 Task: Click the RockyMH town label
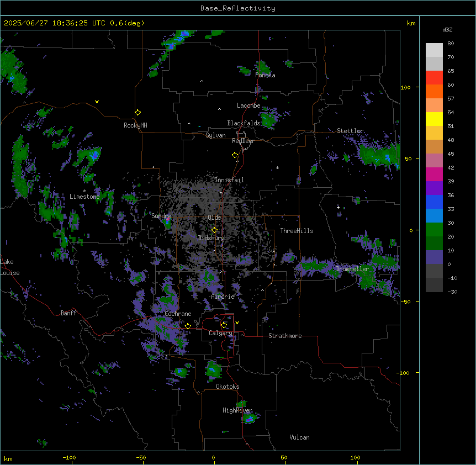[135, 125]
